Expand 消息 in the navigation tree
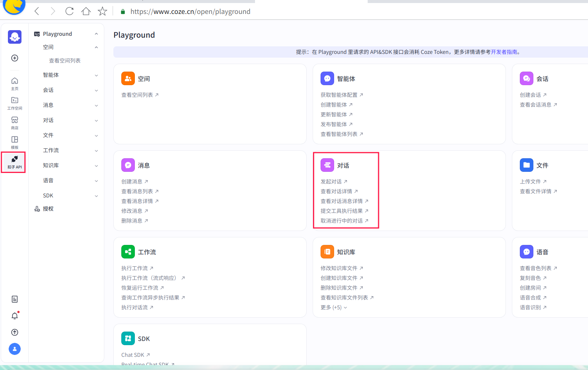588x370 pixels. pyautogui.click(x=96, y=105)
